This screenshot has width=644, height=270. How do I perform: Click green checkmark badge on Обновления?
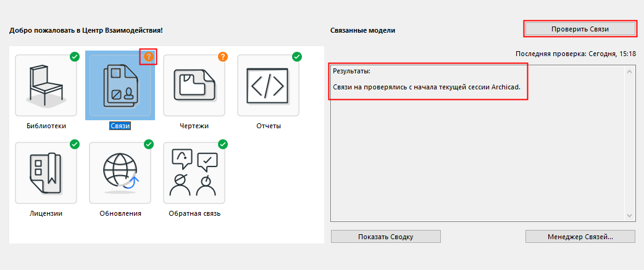149,144
